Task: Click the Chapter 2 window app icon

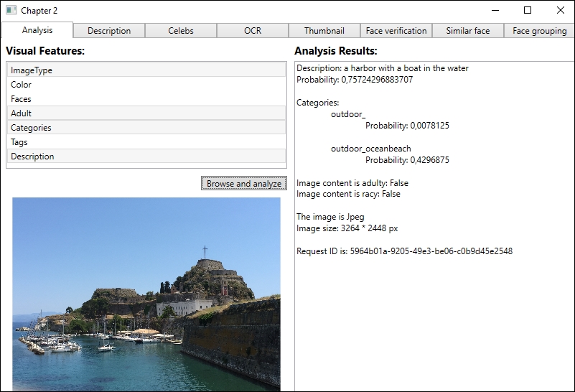Action: [11, 10]
